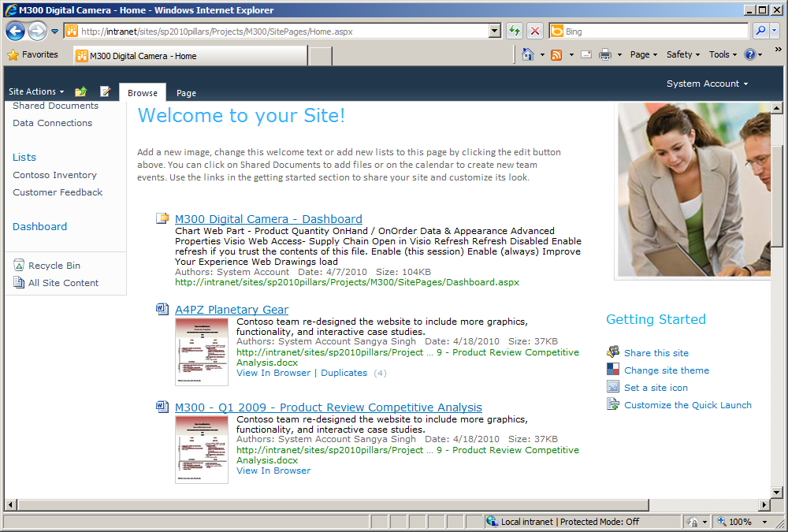Open the Customer Feedback list
The image size is (788, 532).
[58, 192]
